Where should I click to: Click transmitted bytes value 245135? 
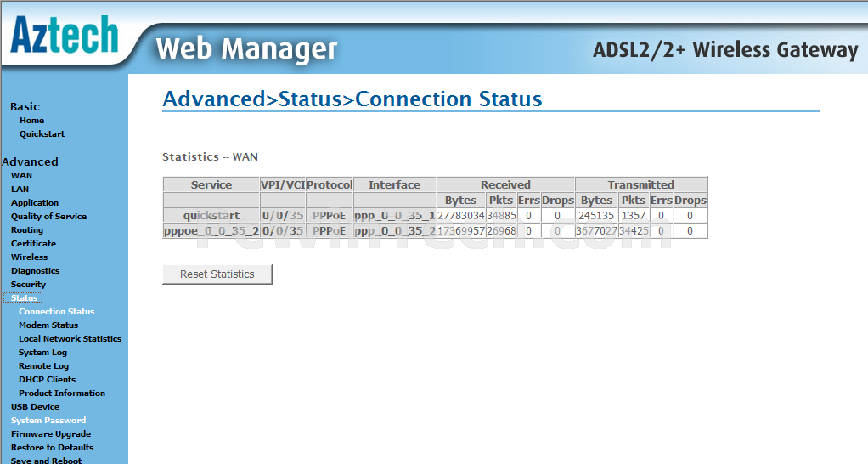[596, 215]
